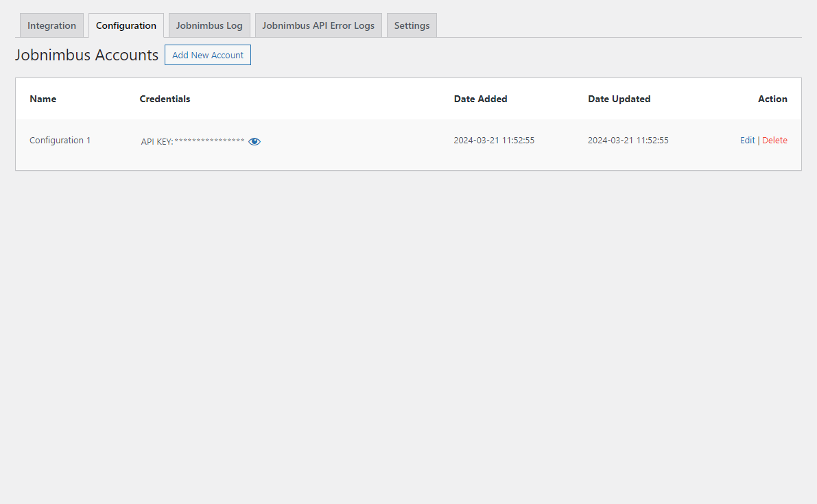Click the Configuration 1 name cell

pyautogui.click(x=60, y=141)
